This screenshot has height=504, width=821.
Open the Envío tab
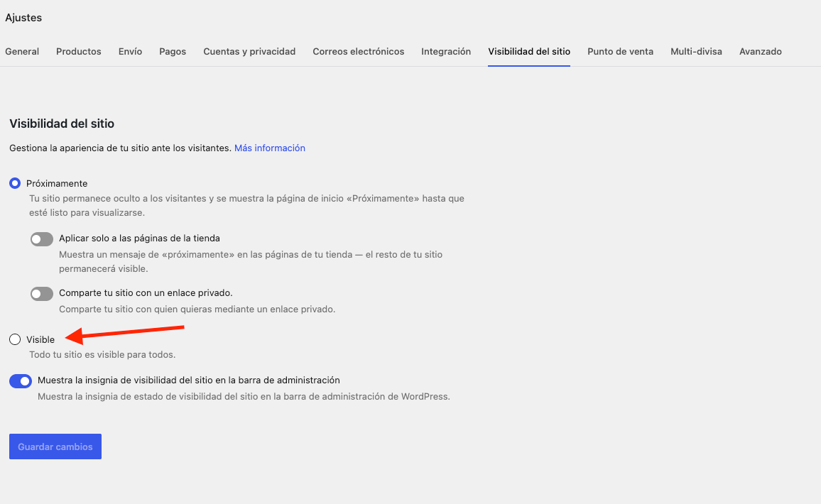point(131,51)
